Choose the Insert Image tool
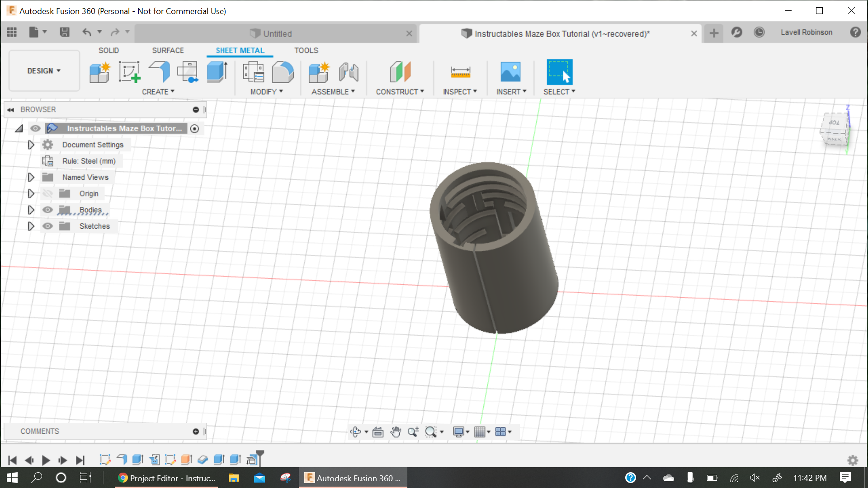This screenshot has width=868, height=488. [511, 72]
